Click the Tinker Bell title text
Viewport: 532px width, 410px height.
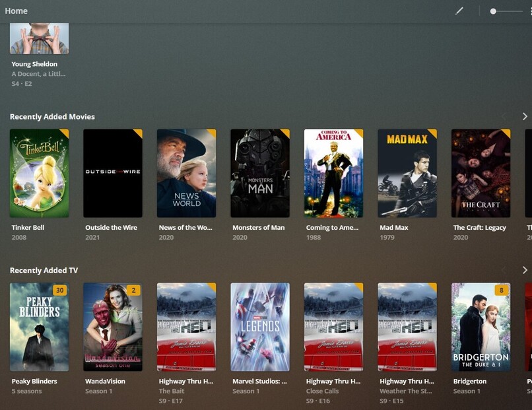tap(28, 227)
